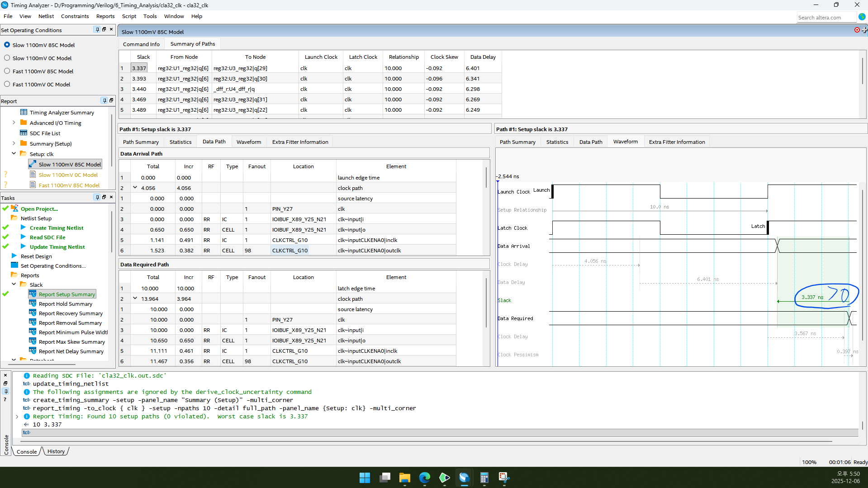
Task: Select Fast 1100mV 85C Model radio button
Action: pos(7,71)
